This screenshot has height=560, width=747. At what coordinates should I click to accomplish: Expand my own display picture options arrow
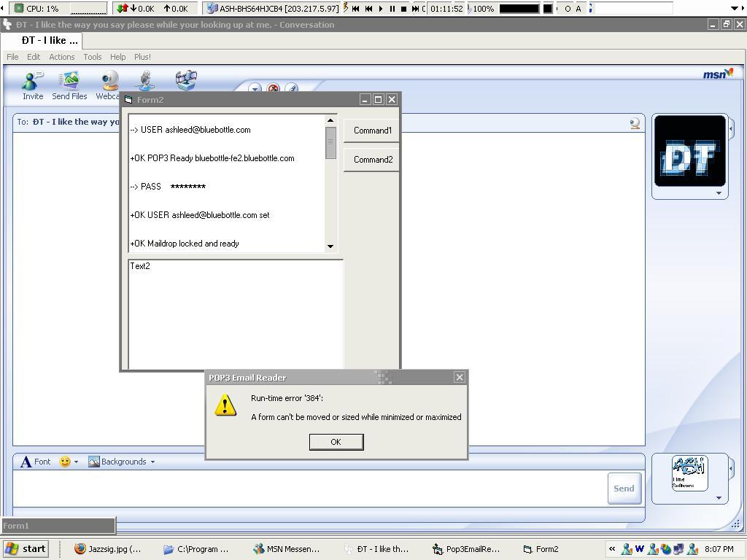point(719,498)
